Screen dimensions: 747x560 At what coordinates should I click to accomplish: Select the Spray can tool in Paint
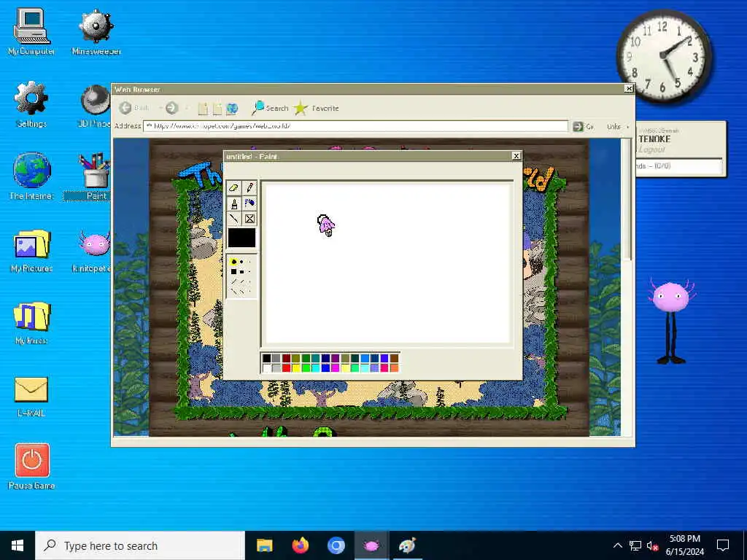[x=249, y=204]
